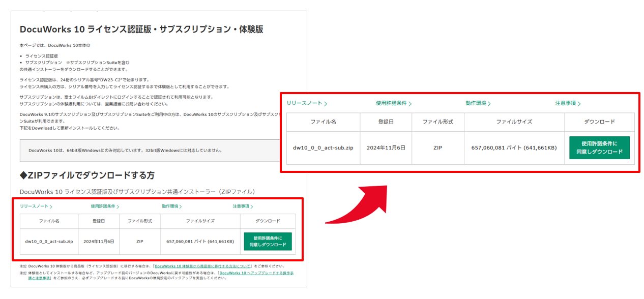The height and width of the screenshot is (299, 644).
Task: Click ファイルサイズ column header in left table
Action: click(x=200, y=221)
